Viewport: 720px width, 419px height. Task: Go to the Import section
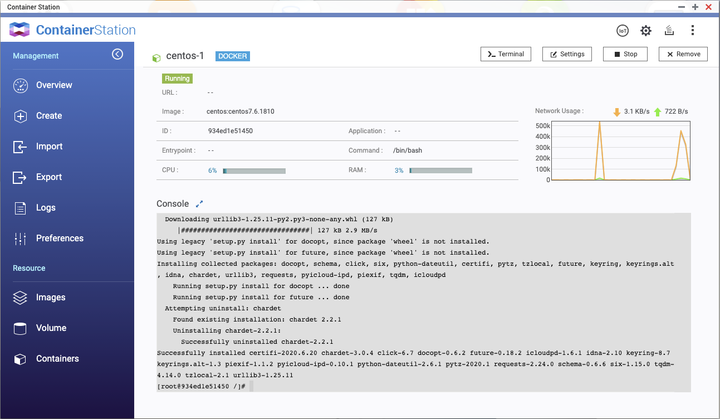pyautogui.click(x=49, y=146)
